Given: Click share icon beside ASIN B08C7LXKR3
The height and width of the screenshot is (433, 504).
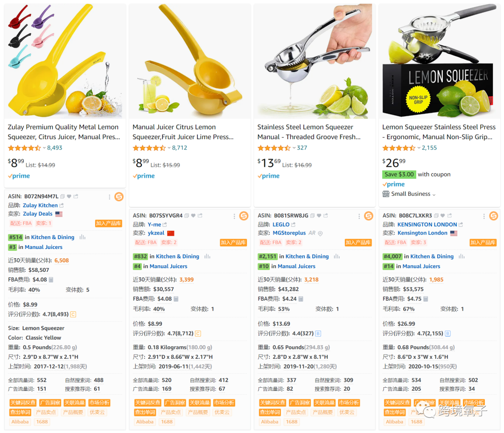Looking at the screenshot, I should (449, 215).
